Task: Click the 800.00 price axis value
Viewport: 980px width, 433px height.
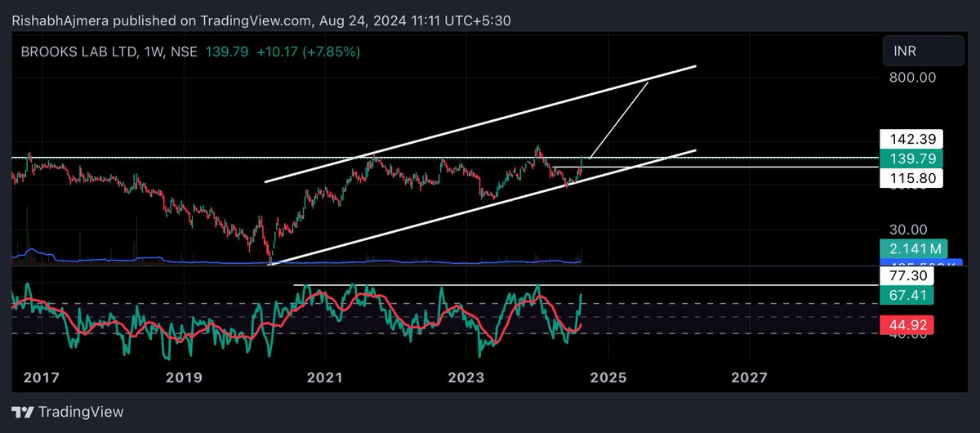Action: (x=912, y=78)
